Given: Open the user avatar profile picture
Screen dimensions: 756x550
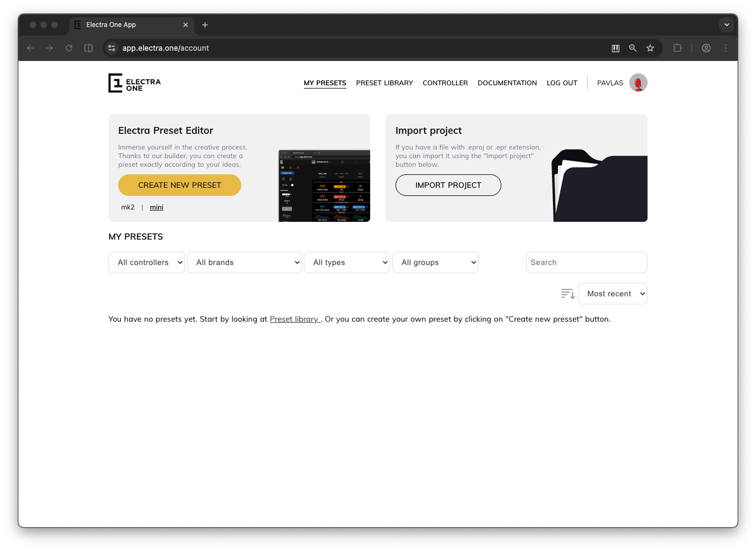Looking at the screenshot, I should point(638,83).
